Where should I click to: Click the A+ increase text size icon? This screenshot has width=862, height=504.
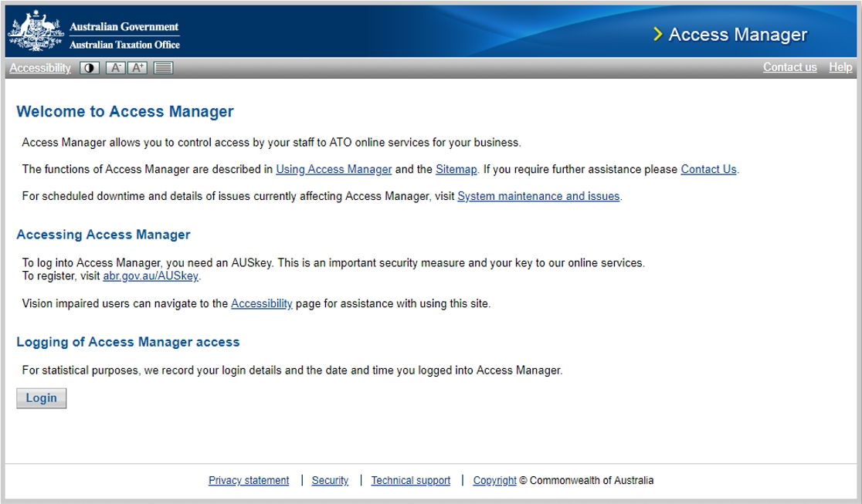(137, 68)
